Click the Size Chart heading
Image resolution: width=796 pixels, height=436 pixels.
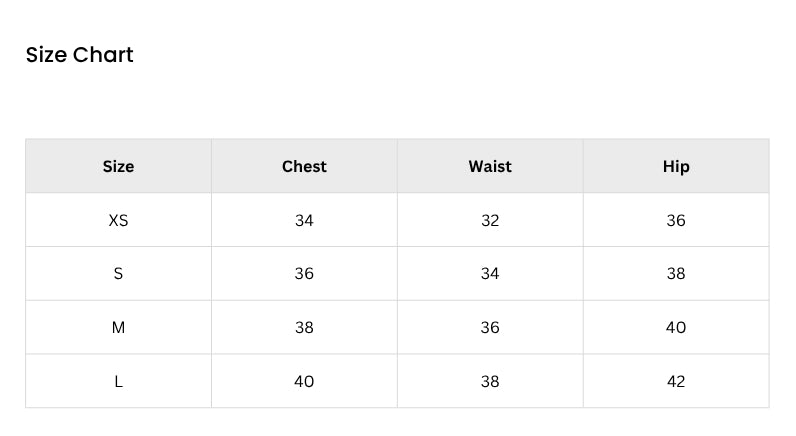(80, 55)
